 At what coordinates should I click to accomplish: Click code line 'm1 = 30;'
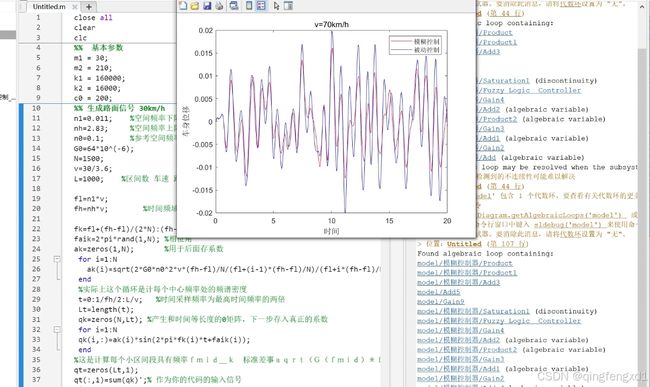point(91,58)
